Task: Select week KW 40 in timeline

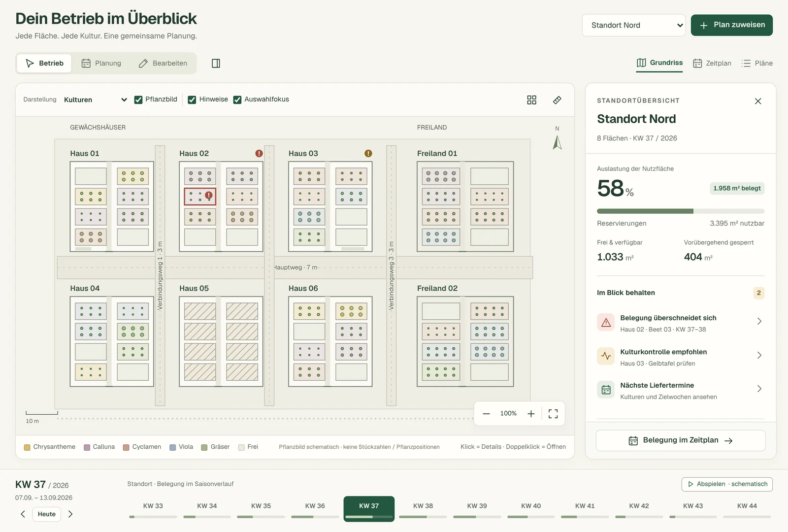Action: point(531,509)
